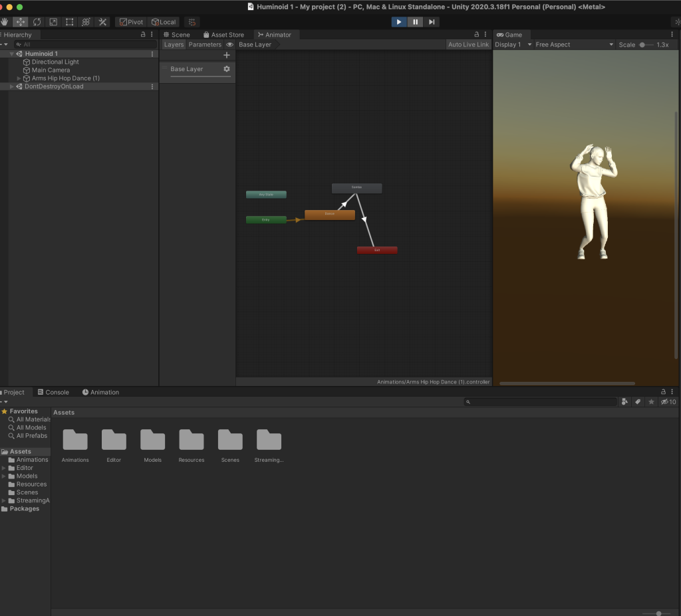681x616 pixels.
Task: Click the search by label tag icon
Action: point(638,402)
